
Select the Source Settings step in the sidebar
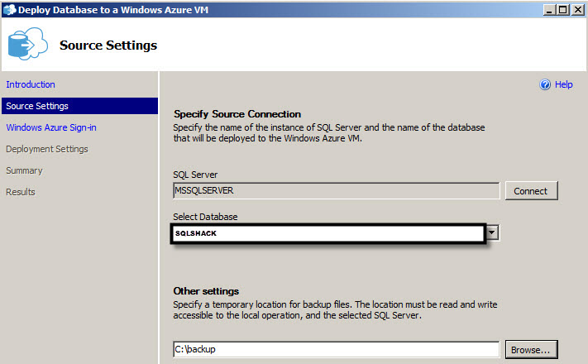coord(37,106)
